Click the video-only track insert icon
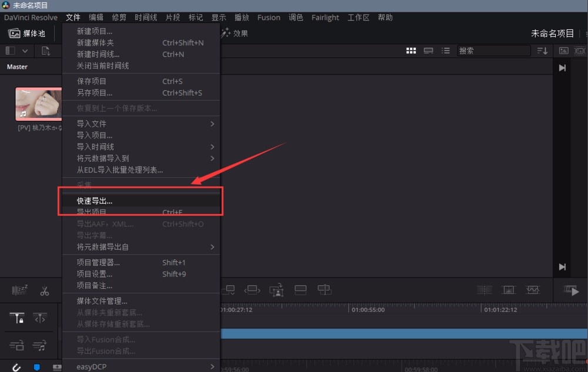This screenshot has width=588, height=372. [16, 345]
